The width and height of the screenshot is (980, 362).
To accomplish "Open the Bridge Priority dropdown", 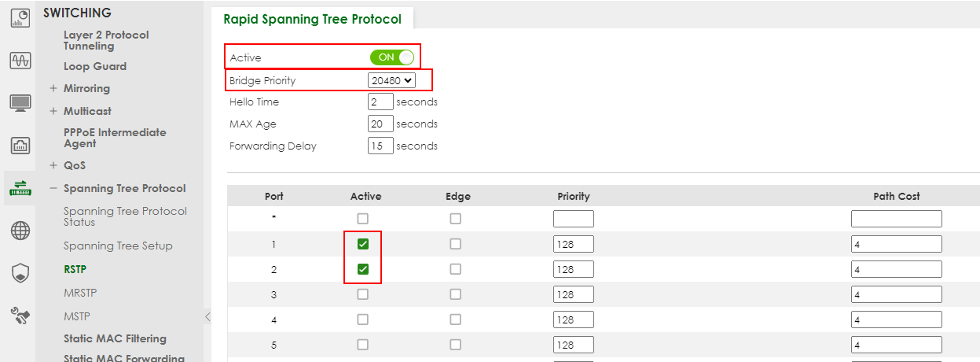I will pyautogui.click(x=391, y=80).
